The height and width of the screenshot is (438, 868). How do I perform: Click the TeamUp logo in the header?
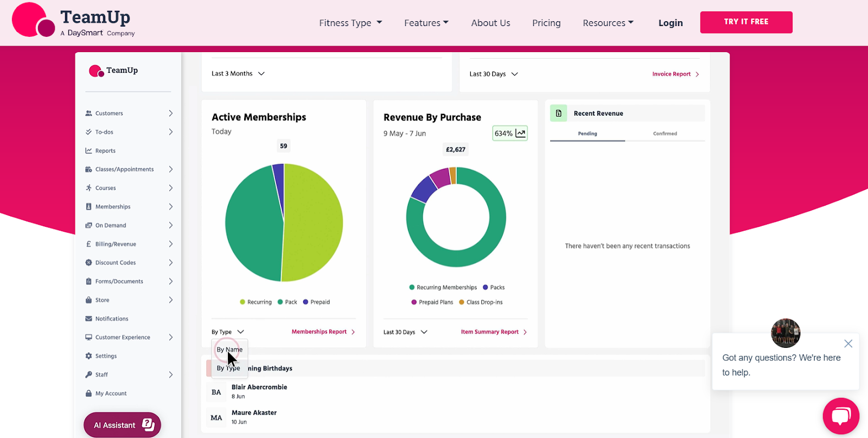point(73,21)
